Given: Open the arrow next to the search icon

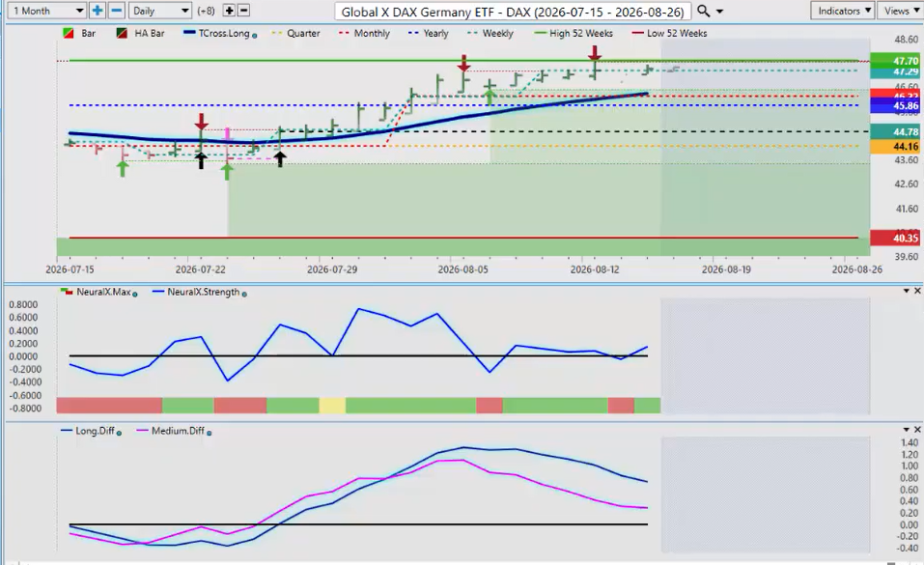Looking at the screenshot, I should [719, 12].
